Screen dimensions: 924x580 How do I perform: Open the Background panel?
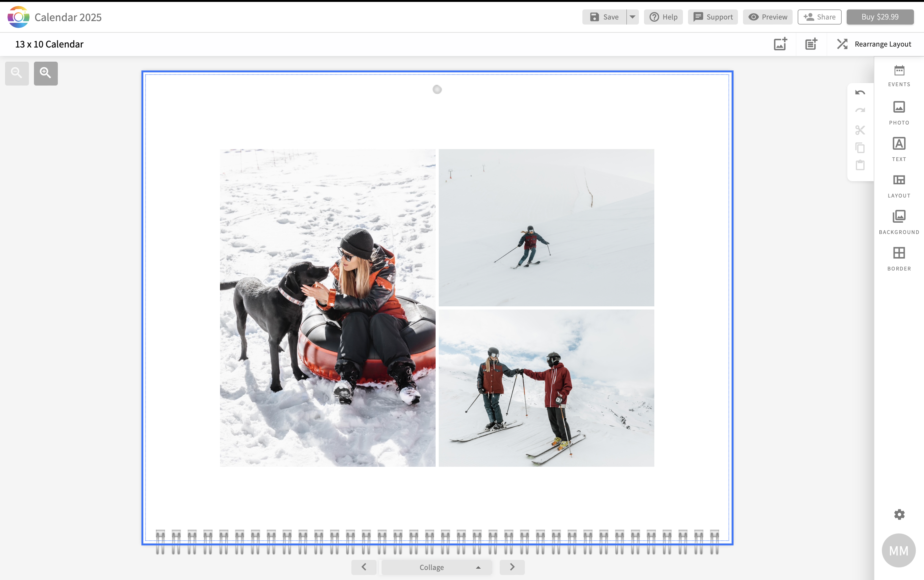pos(899,222)
